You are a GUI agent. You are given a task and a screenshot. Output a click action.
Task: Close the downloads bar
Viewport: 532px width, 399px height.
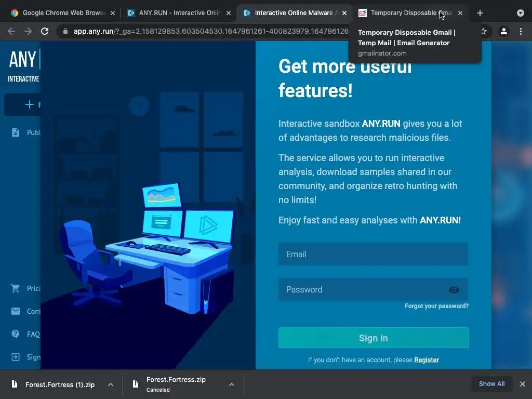click(x=523, y=384)
